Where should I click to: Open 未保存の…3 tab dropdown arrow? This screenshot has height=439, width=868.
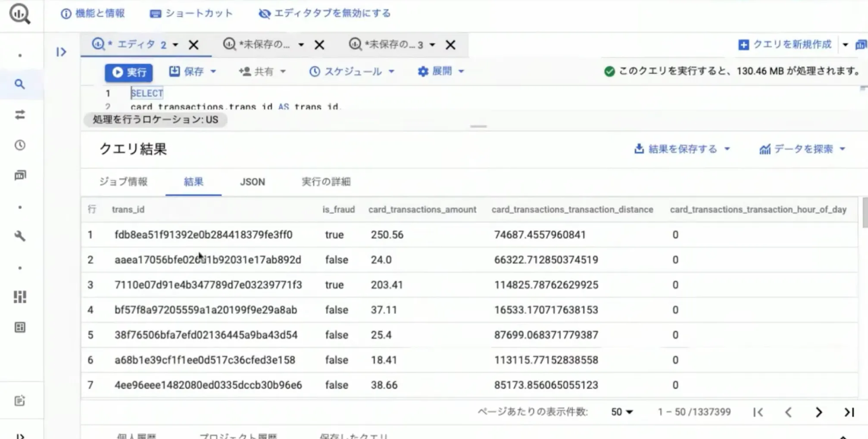(x=432, y=45)
